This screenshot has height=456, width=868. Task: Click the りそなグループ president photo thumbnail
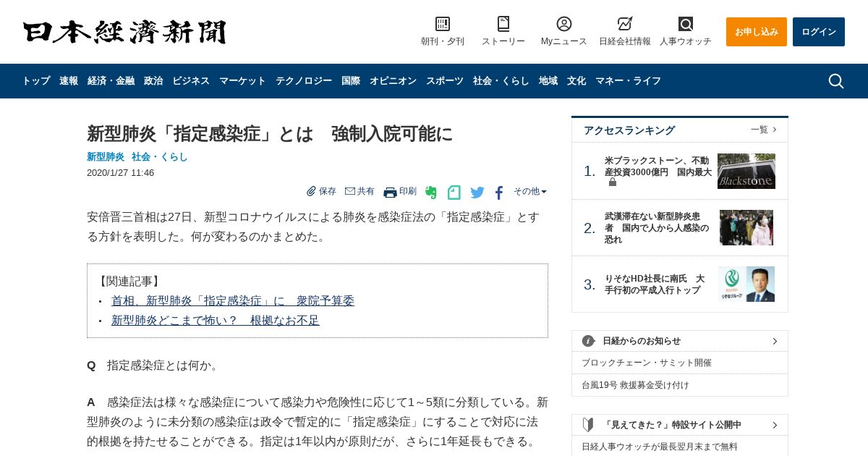coord(746,284)
